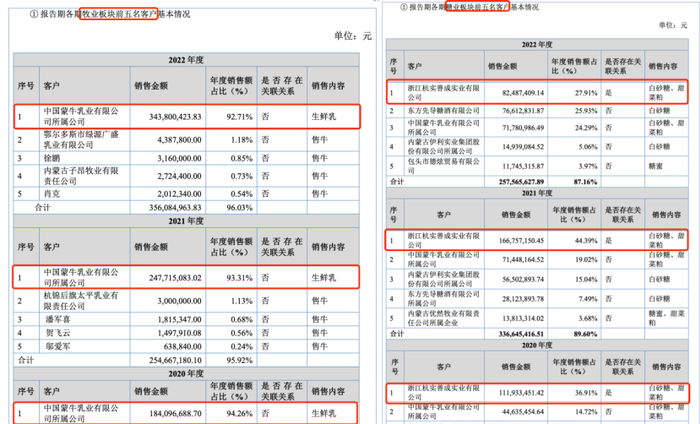Click the amount 71,780,986.49

[x=523, y=128]
